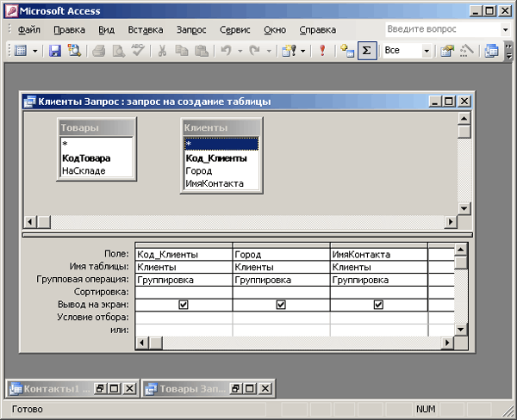Run the query with the exclamation icon
The image size is (517, 420).
(x=322, y=51)
